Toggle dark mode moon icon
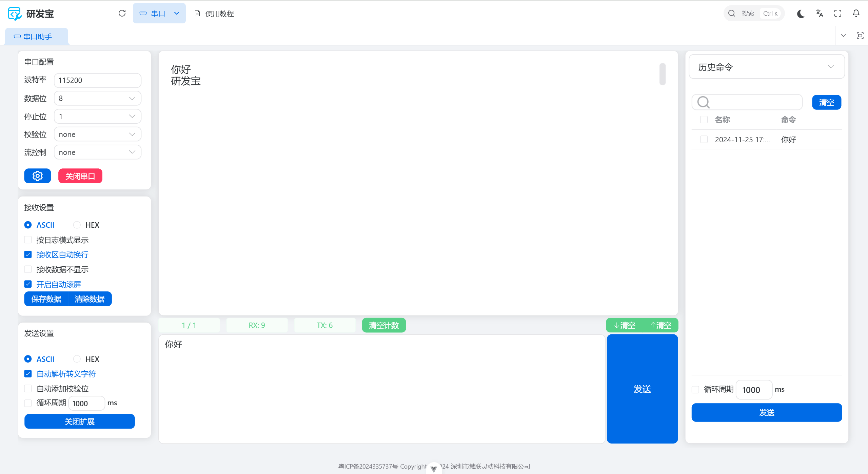The height and width of the screenshot is (474, 868). pyautogui.click(x=801, y=14)
